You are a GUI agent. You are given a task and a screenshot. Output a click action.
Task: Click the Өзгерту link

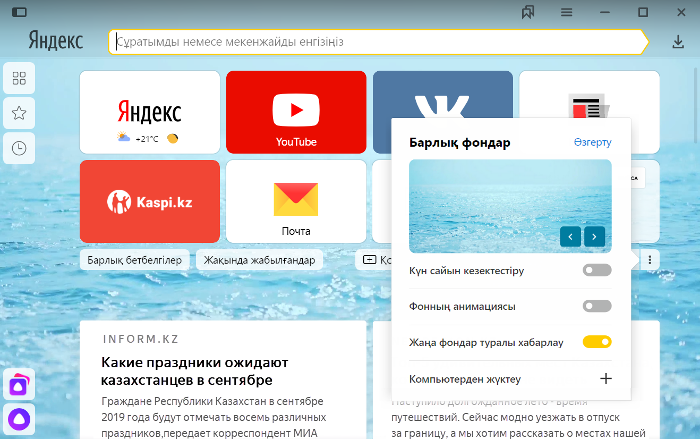tap(592, 142)
